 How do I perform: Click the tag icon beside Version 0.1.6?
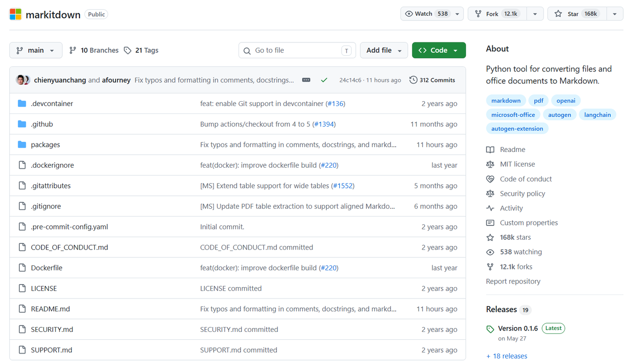[x=490, y=329]
